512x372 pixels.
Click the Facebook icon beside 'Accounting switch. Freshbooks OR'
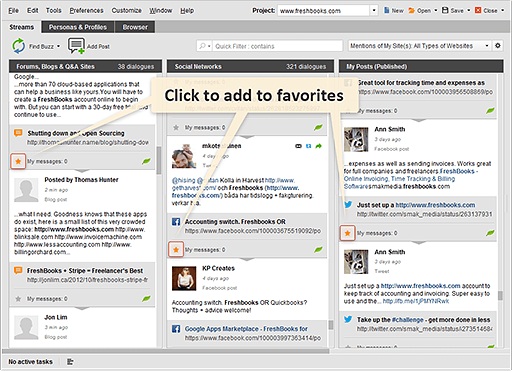coord(176,222)
